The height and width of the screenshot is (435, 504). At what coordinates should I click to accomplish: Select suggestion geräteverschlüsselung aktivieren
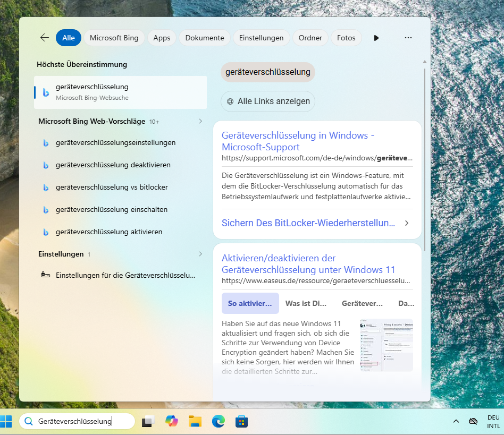click(120, 232)
